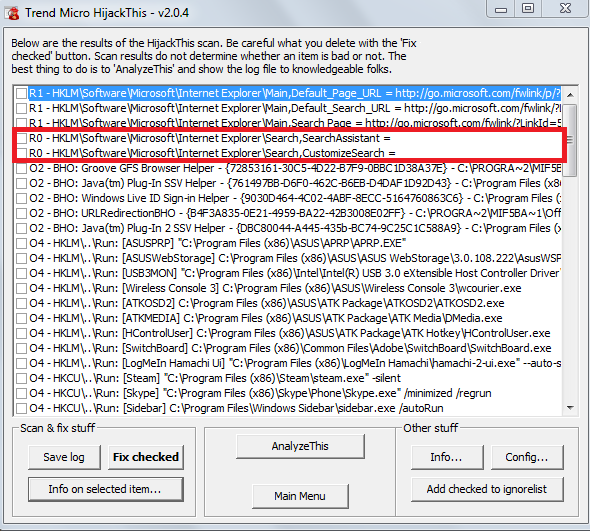Select the ASUSPRP APRP.EXE row text
Viewport: 590px width, 531px height.
[218, 243]
